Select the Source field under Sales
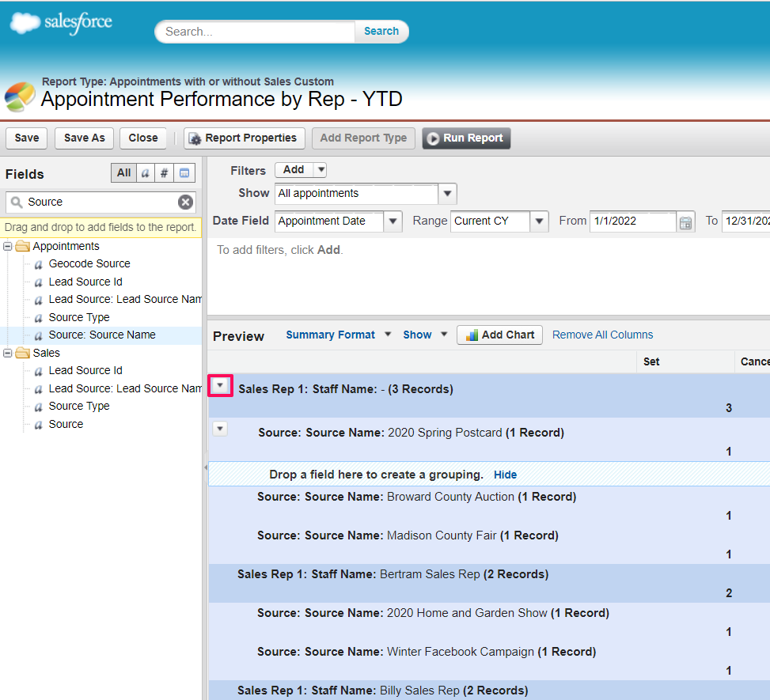 tap(66, 424)
